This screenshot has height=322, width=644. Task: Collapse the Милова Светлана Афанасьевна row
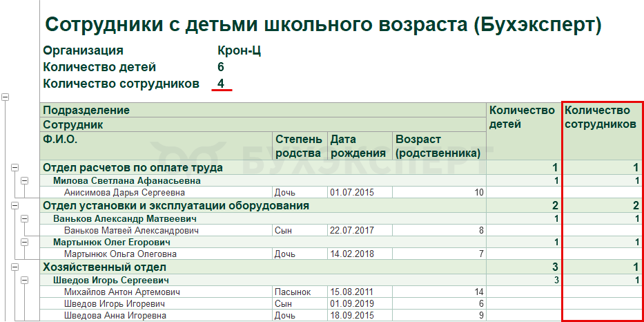[25, 180]
